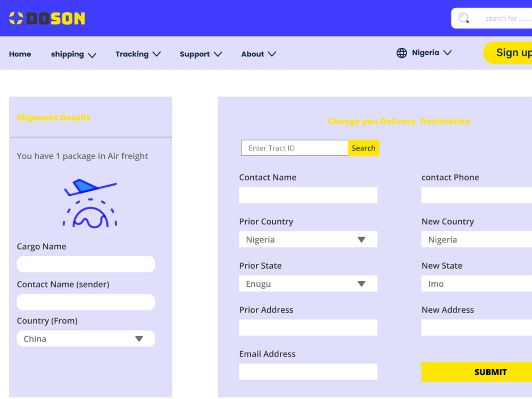Open the Tracking menu

138,54
